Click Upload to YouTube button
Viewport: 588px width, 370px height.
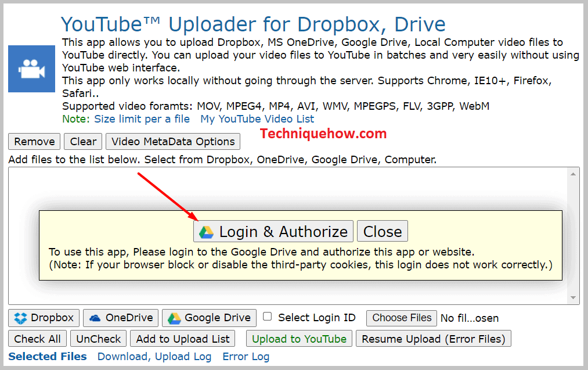point(299,339)
